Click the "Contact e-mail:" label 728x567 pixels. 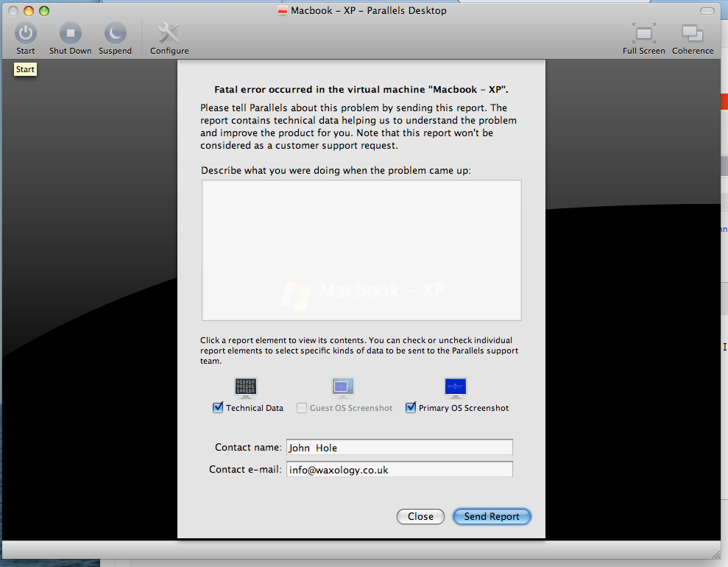(x=245, y=470)
